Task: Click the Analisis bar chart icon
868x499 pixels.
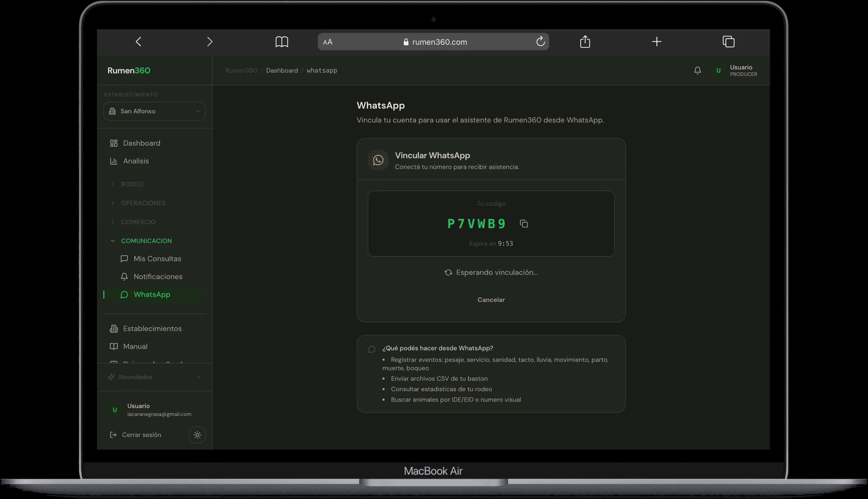Action: coord(114,161)
